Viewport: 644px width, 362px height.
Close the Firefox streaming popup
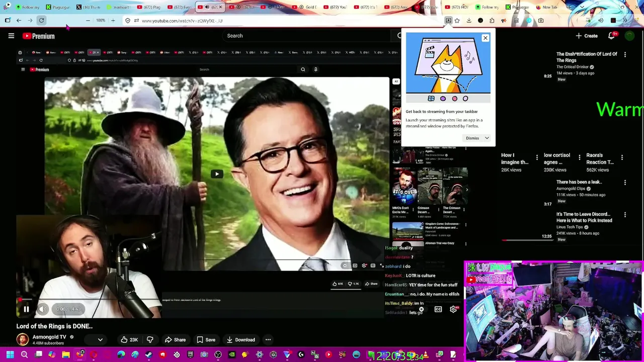coord(485,38)
